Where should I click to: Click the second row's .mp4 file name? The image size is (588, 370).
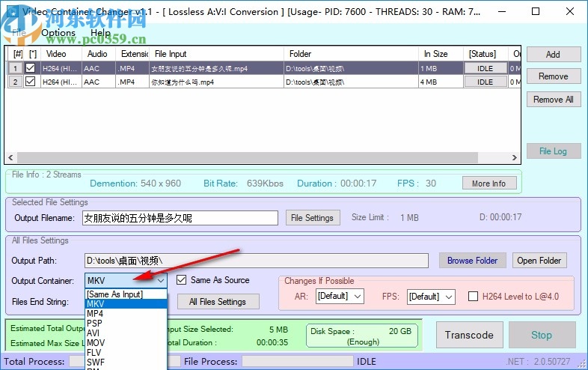[x=183, y=82]
